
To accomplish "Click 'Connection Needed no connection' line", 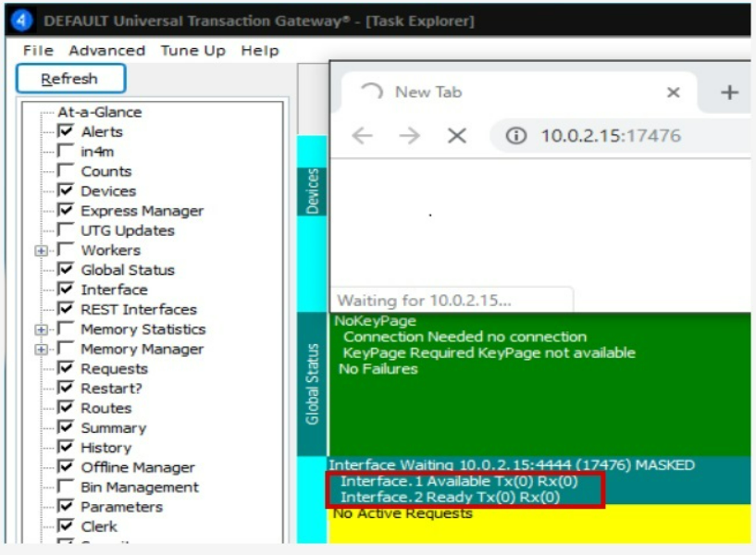I will tap(465, 337).
